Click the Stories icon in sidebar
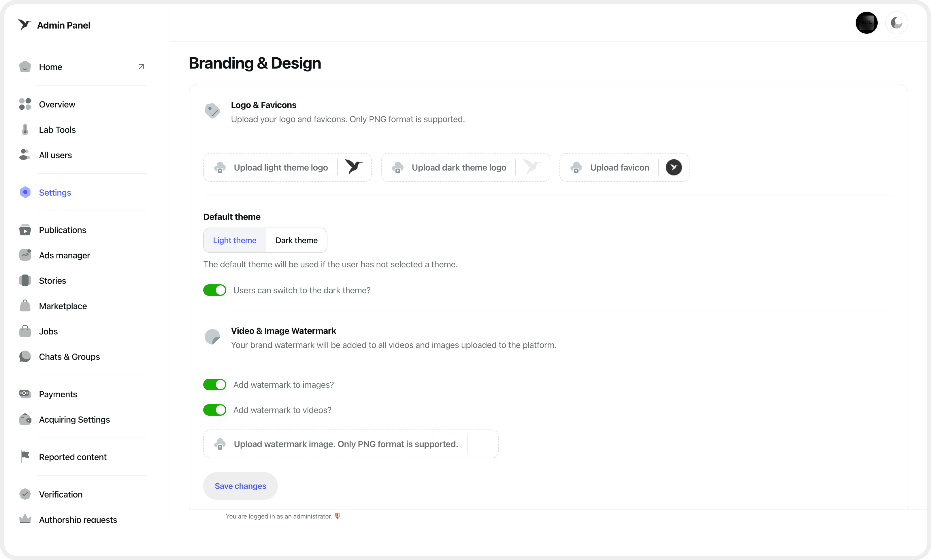The image size is (931, 560). [25, 280]
